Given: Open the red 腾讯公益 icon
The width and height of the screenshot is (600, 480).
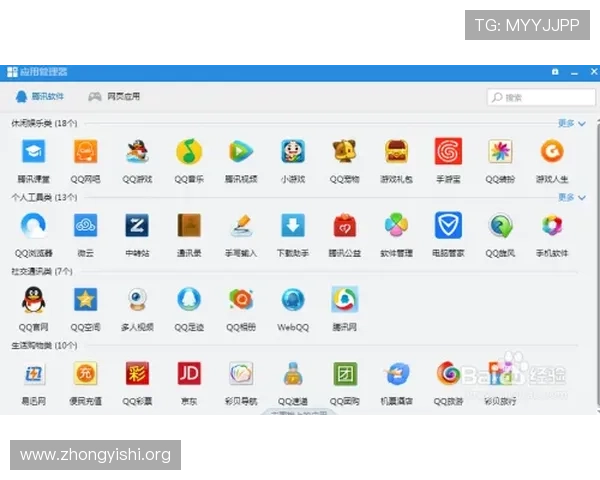Looking at the screenshot, I should 344,225.
